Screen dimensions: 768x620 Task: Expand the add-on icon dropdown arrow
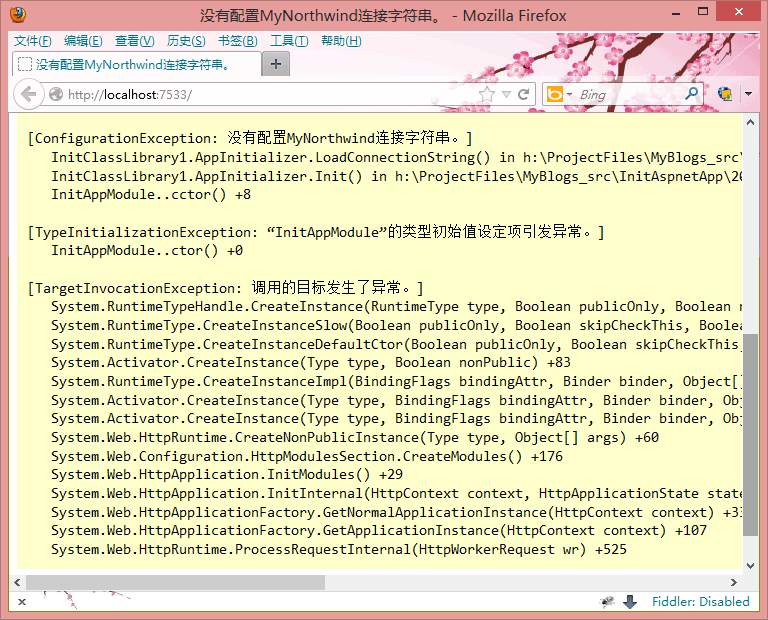click(748, 94)
